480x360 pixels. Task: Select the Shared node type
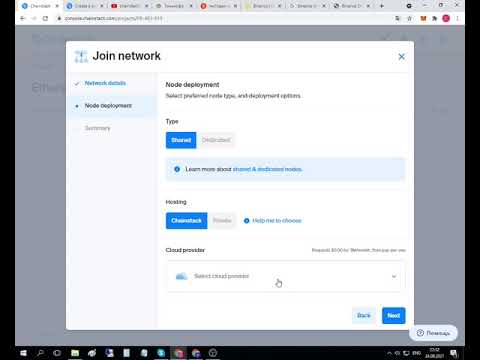[181, 140]
